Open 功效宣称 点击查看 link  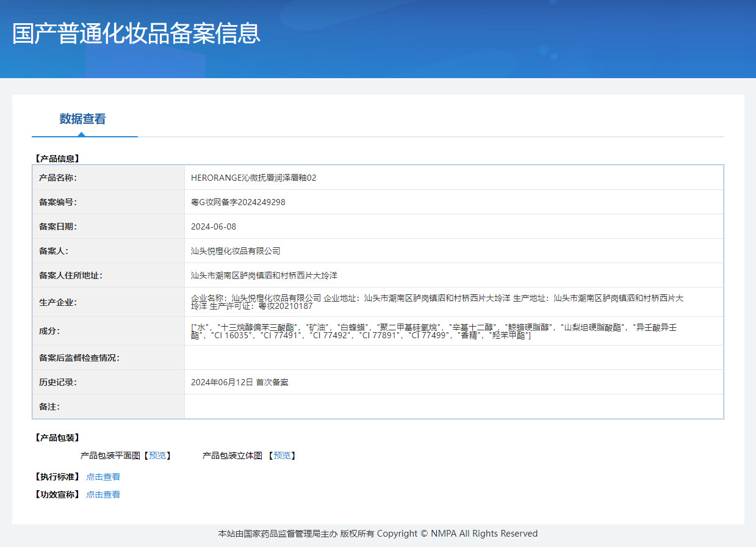tap(103, 494)
